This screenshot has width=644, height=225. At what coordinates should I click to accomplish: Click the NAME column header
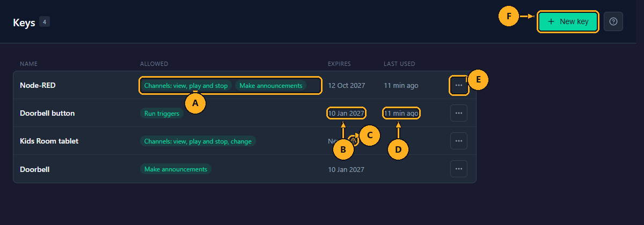coord(27,64)
